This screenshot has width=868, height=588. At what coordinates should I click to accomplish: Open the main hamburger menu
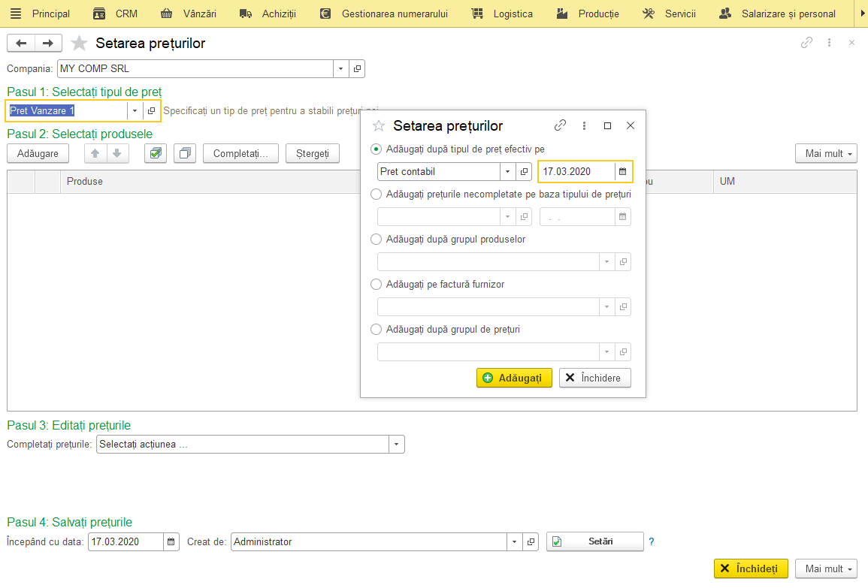(16, 14)
